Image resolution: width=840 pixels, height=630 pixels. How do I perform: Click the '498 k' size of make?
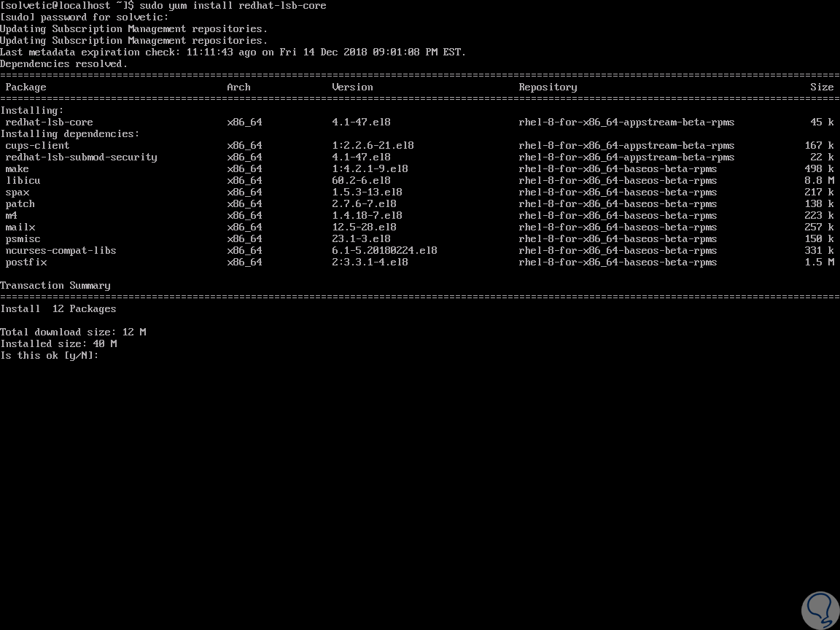819,169
